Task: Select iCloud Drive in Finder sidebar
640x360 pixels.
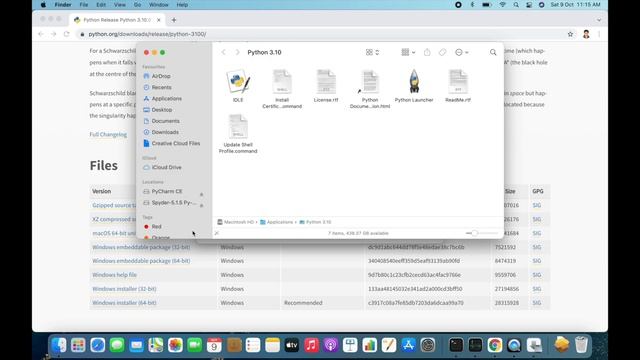Action: (x=166, y=167)
